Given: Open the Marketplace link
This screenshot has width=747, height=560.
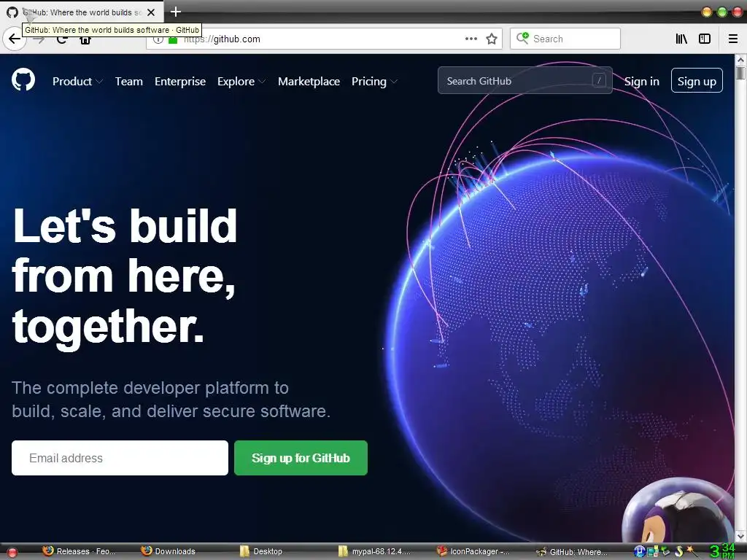Looking at the screenshot, I should coord(309,82).
